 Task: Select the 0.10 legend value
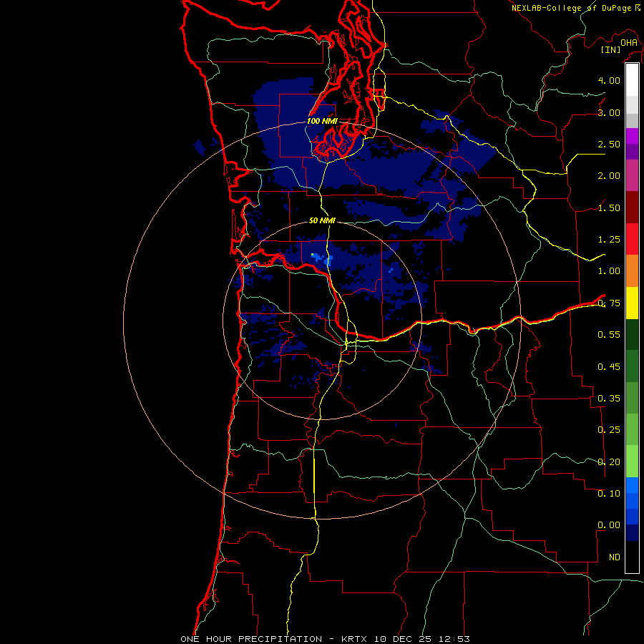tap(609, 494)
